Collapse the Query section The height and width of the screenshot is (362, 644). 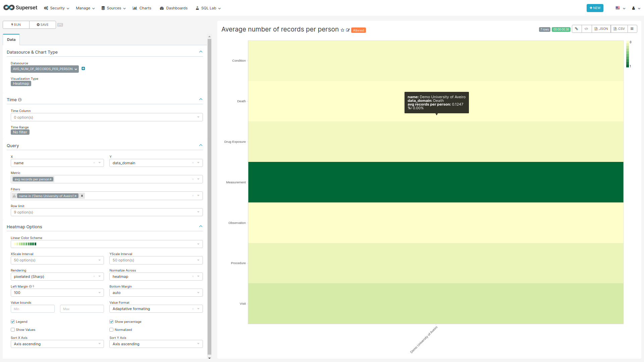(201, 145)
